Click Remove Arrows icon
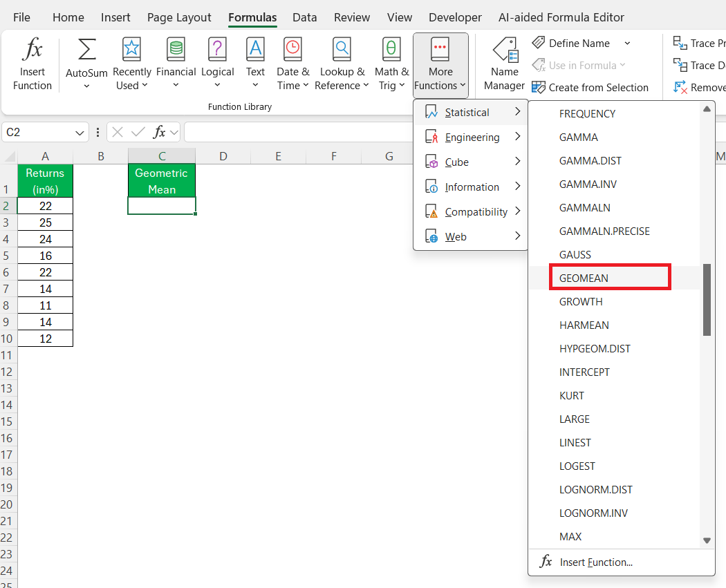The height and width of the screenshot is (588, 726). click(680, 87)
